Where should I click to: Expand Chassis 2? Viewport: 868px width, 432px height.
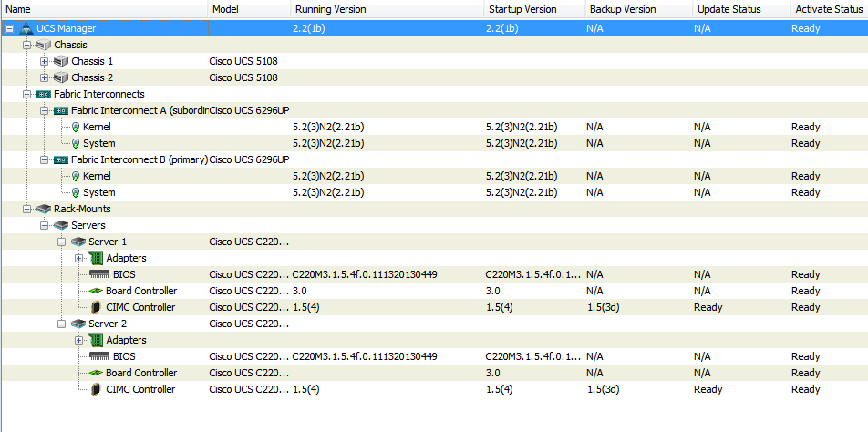click(x=45, y=78)
